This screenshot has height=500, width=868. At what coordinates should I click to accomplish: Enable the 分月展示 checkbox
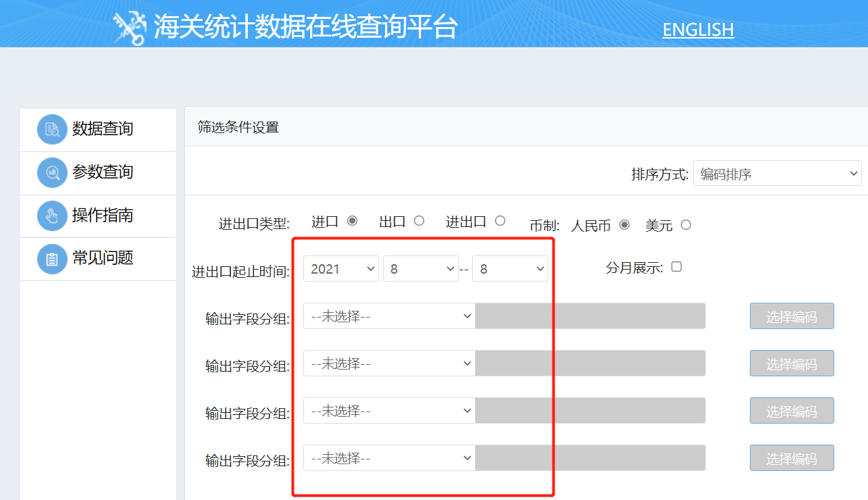tap(676, 267)
